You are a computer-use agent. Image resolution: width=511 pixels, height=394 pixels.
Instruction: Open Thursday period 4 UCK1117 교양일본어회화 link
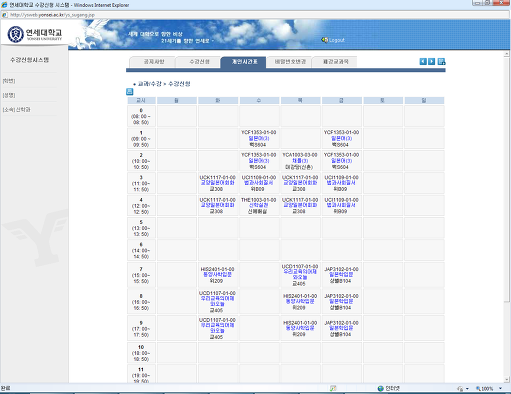point(300,205)
